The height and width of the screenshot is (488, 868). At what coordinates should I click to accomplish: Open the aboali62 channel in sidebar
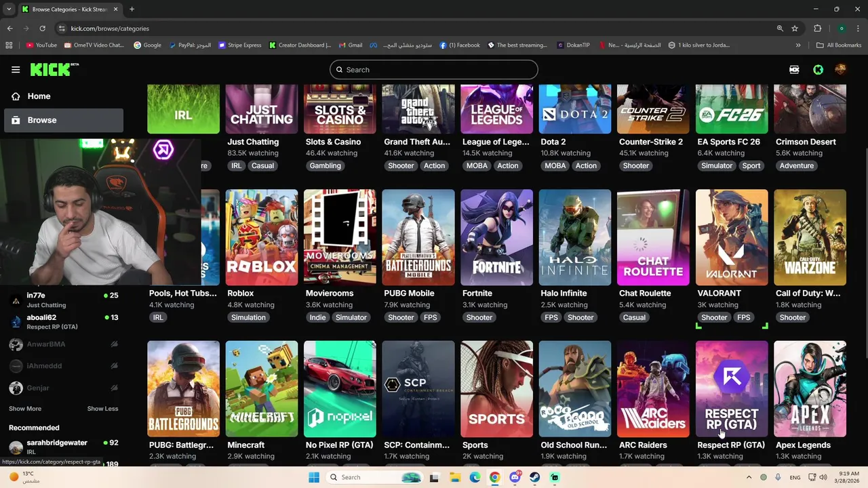point(64,322)
